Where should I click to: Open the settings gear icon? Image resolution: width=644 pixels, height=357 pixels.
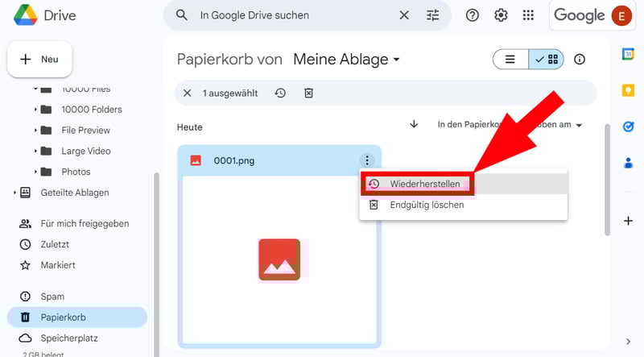[501, 15]
